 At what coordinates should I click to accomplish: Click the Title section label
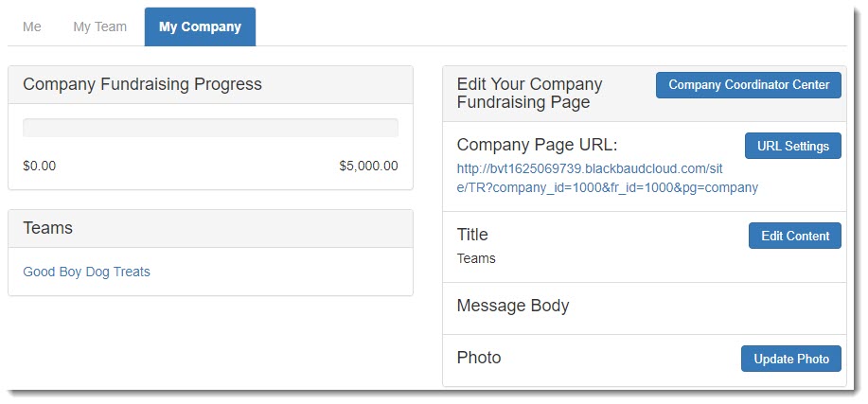click(x=472, y=235)
